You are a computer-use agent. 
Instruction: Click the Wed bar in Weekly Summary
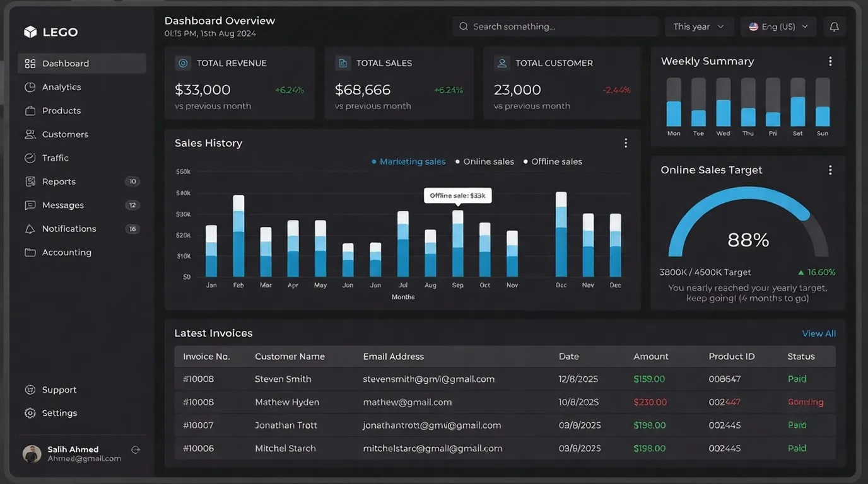724,102
